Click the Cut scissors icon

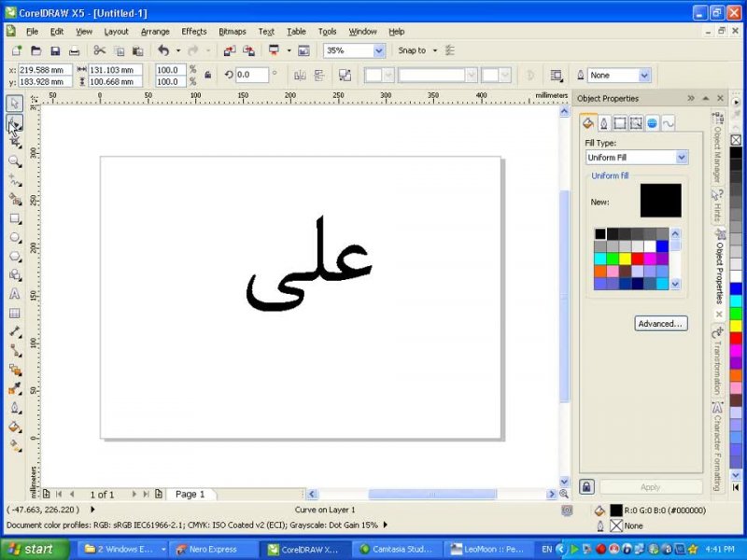point(100,50)
